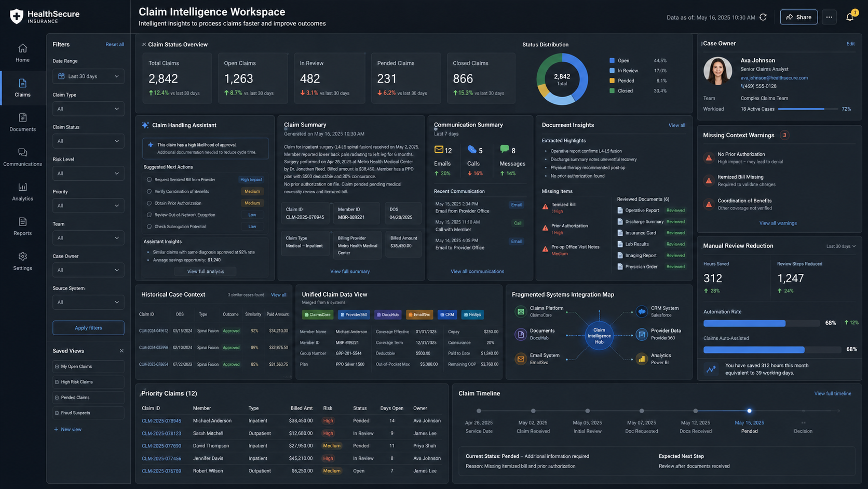Viewport: 868px width, 489px height.
Task: Open the notifications bell
Action: coord(850,17)
